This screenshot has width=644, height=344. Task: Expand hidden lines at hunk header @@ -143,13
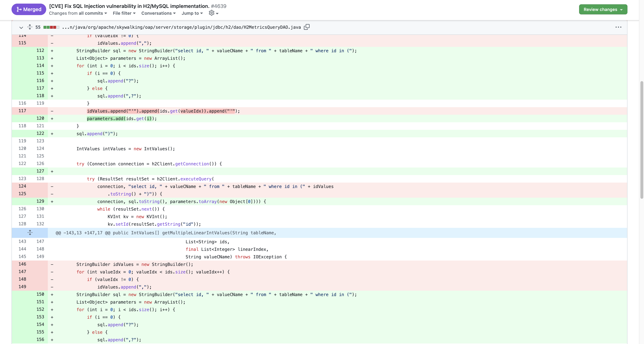pos(30,233)
